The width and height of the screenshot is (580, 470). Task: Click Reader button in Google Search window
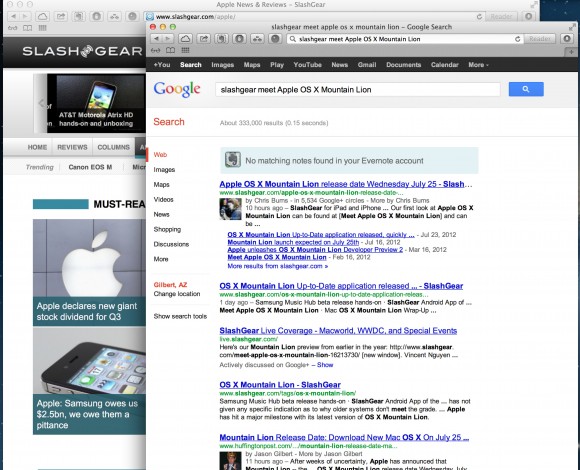tap(540, 39)
